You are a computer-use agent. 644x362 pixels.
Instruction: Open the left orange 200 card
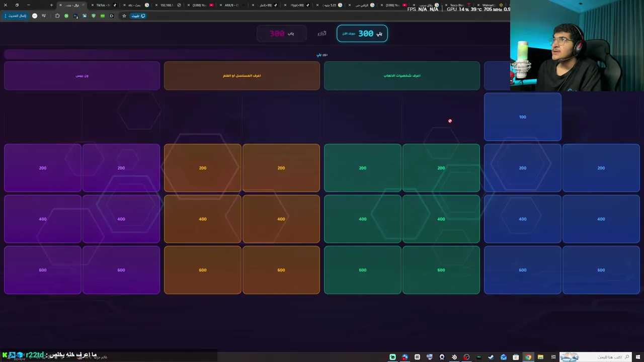203,168
